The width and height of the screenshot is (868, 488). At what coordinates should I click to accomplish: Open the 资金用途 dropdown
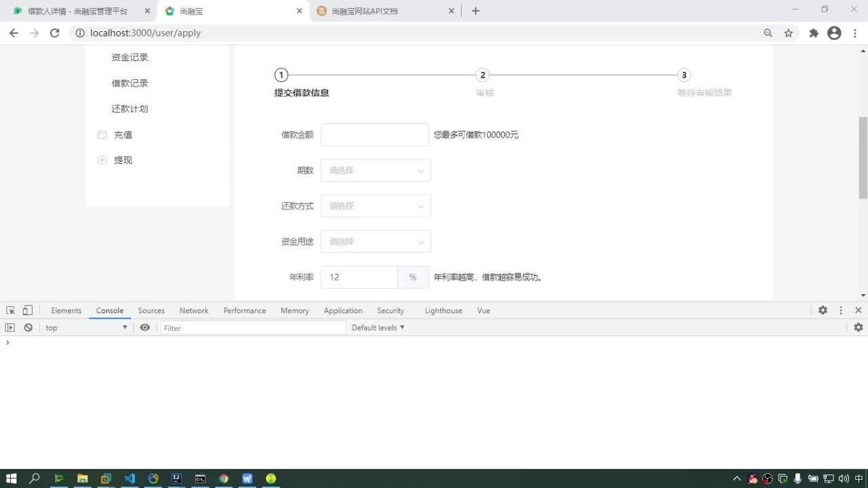(x=376, y=241)
